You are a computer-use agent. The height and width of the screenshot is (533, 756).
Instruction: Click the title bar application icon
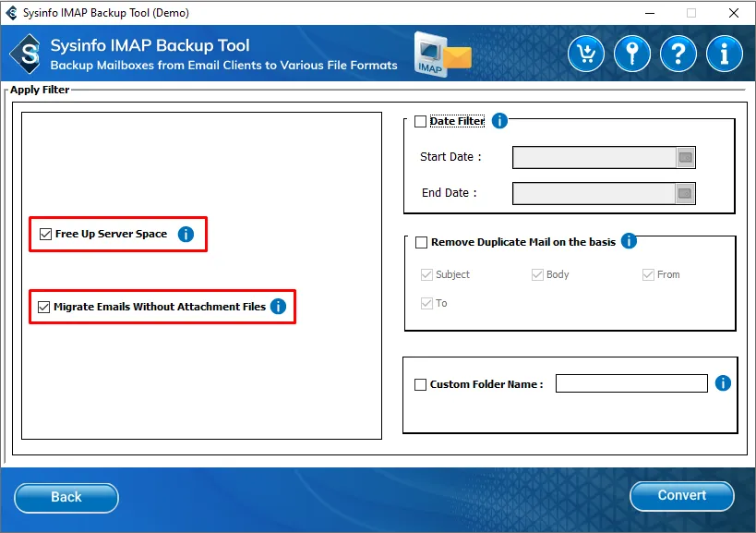(12, 13)
